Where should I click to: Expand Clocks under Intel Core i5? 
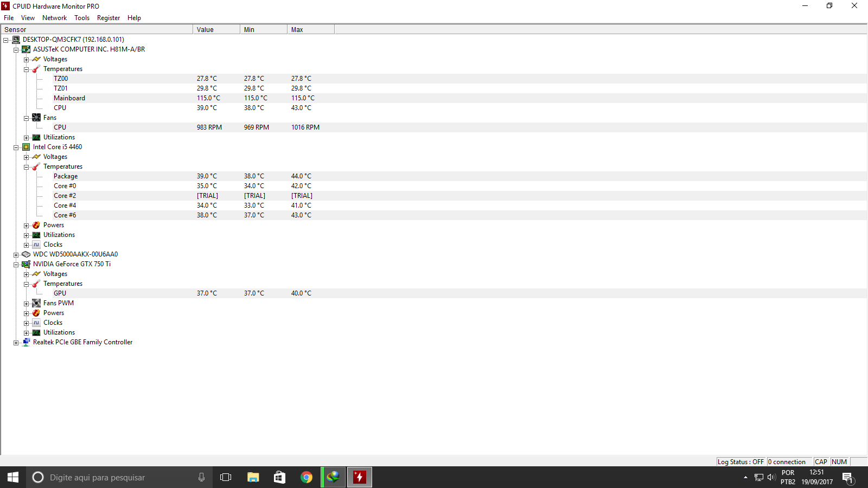coord(26,245)
